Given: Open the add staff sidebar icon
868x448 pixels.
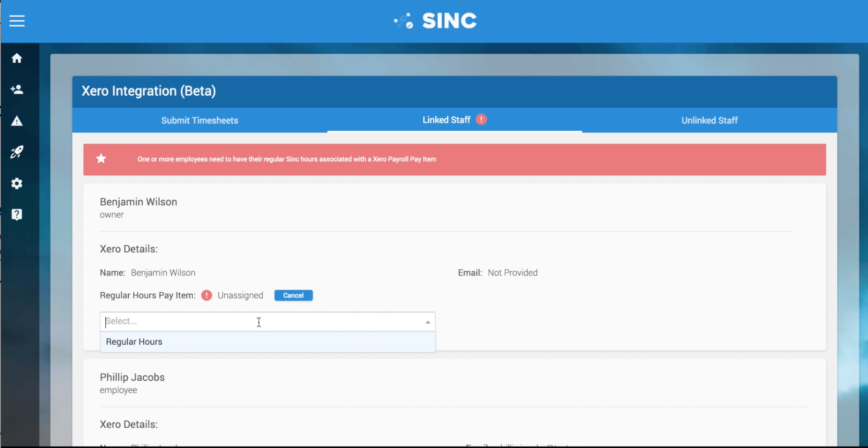Looking at the screenshot, I should [17, 89].
